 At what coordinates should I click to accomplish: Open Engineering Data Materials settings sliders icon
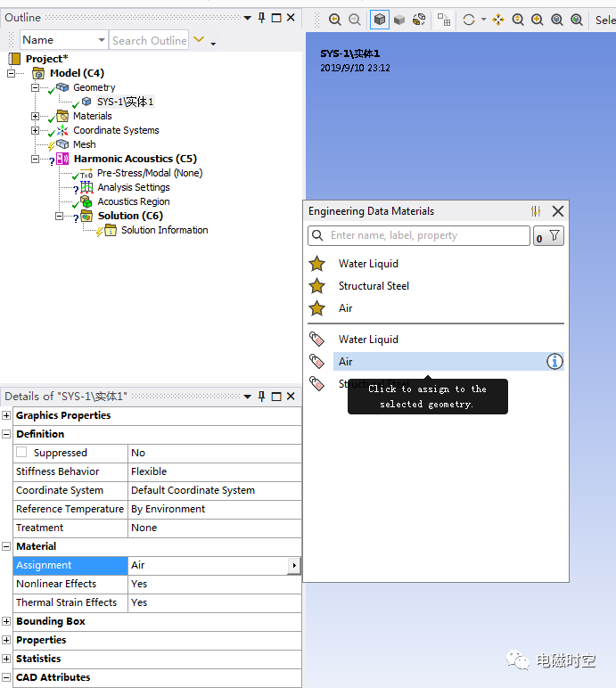point(536,211)
